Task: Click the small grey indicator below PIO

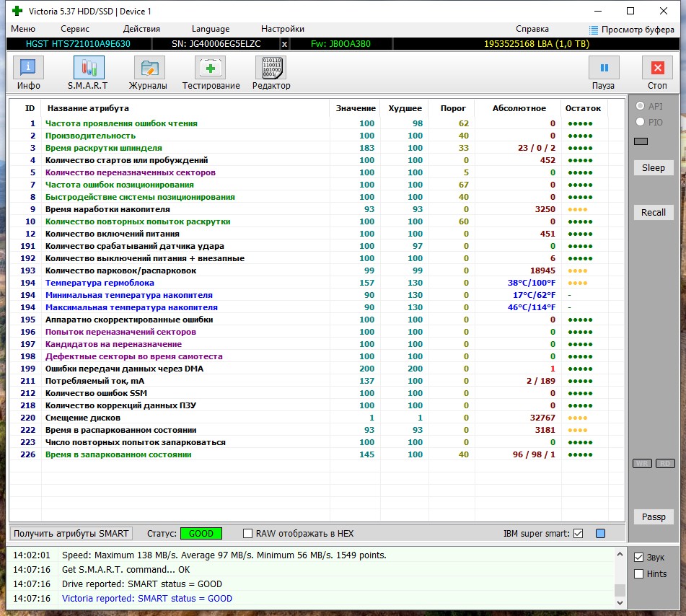Action: tap(641, 141)
